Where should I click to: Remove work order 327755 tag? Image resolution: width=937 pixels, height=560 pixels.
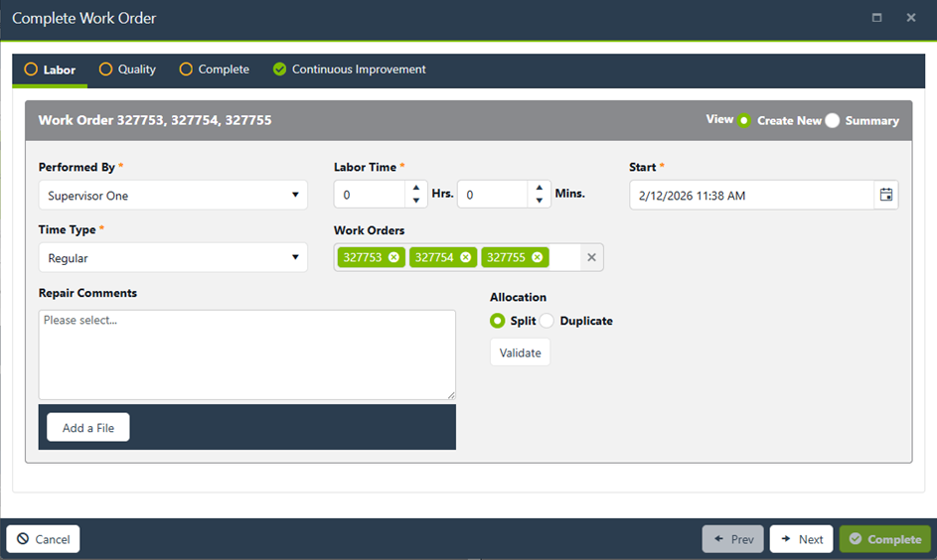click(x=538, y=257)
